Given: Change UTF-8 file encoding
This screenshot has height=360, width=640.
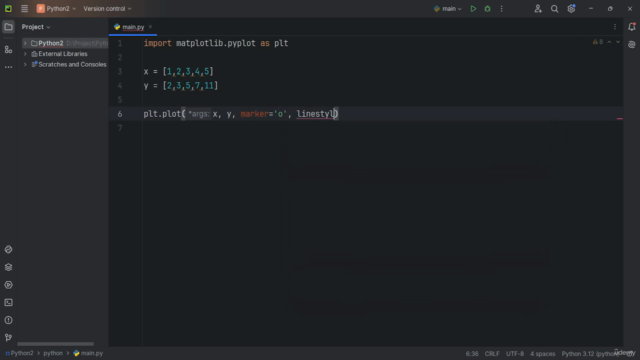Looking at the screenshot, I should click(515, 353).
